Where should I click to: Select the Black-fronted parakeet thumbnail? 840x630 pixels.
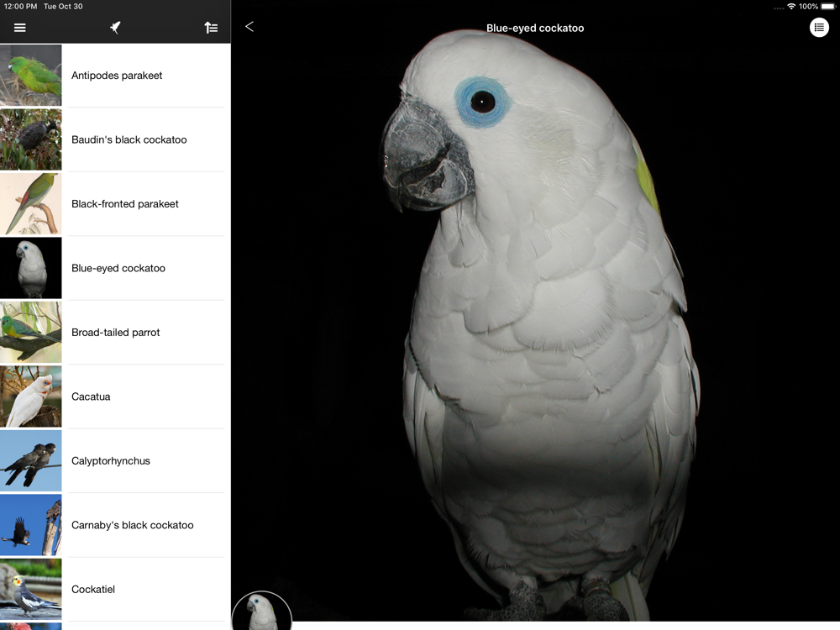[x=30, y=203]
